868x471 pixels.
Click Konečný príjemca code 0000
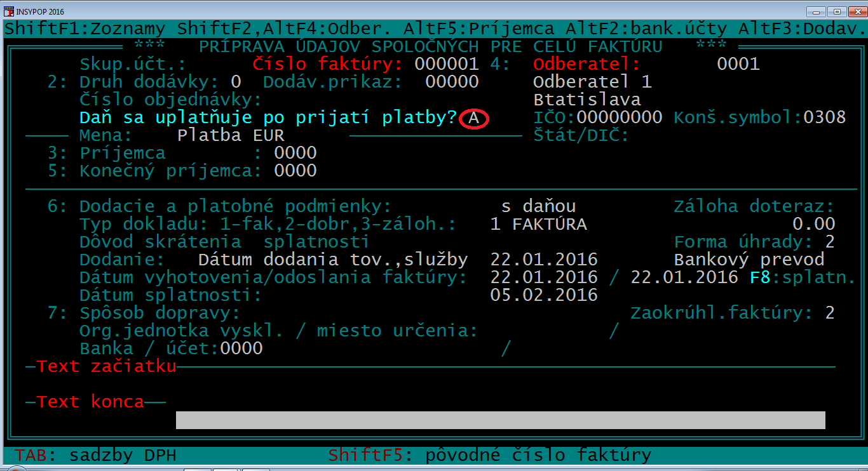(x=295, y=171)
